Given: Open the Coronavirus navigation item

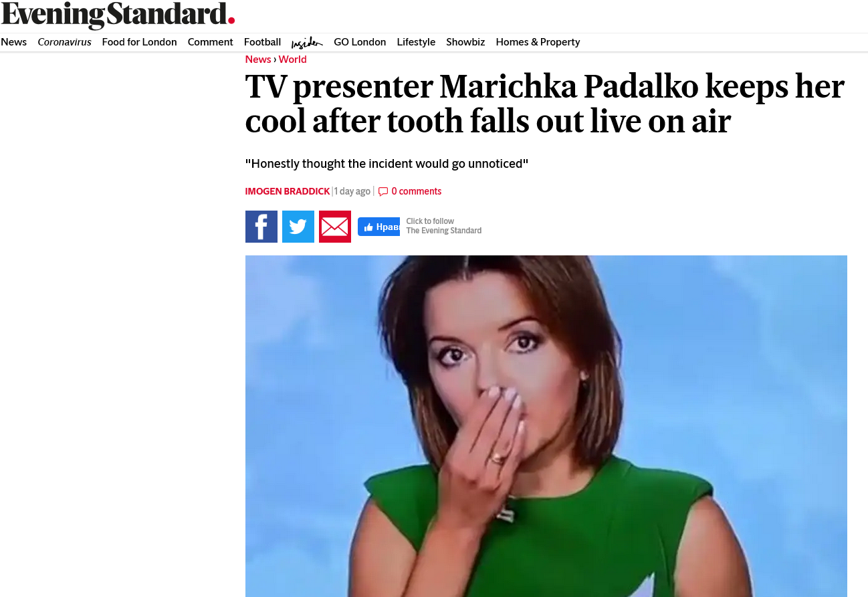Looking at the screenshot, I should point(64,42).
